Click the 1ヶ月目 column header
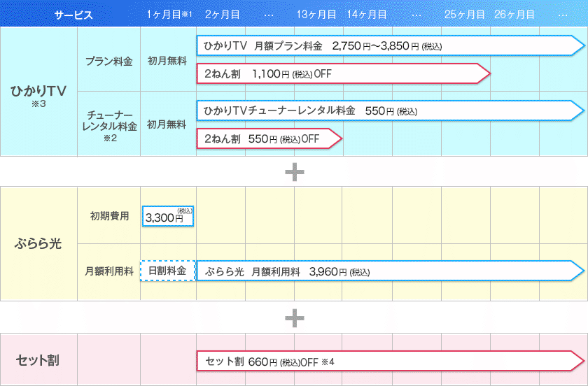 tap(169, 14)
